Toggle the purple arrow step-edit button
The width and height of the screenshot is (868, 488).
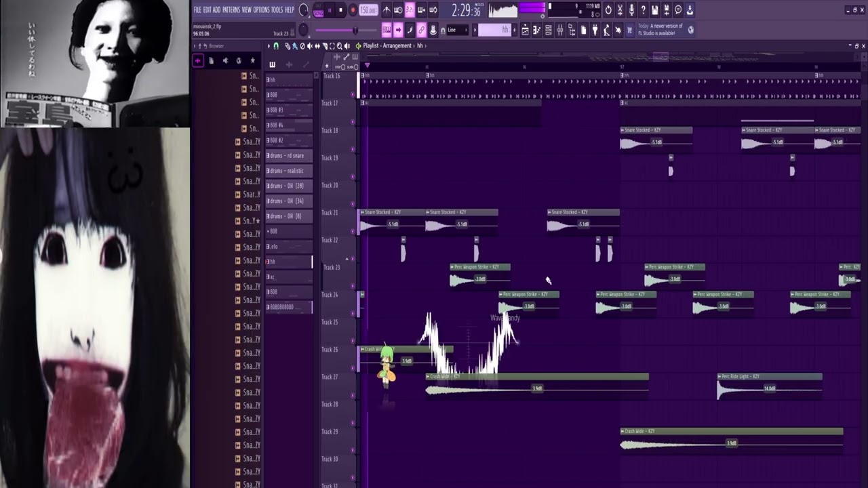(398, 30)
